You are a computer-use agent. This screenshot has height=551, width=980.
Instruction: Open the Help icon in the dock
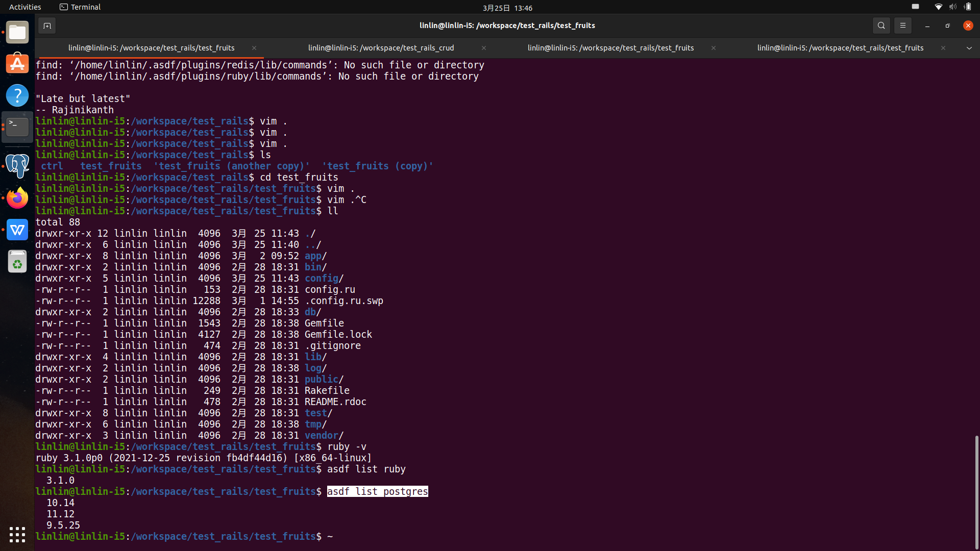17,95
